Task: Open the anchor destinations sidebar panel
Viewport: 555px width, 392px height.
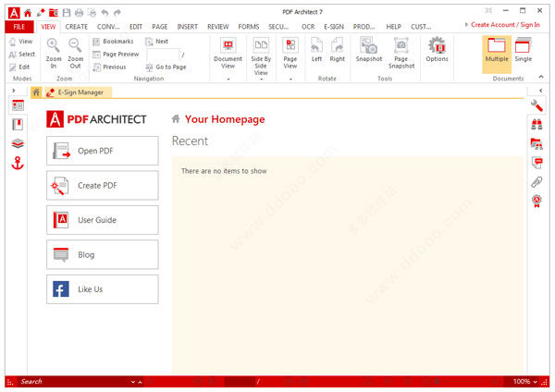Action: tap(18, 163)
